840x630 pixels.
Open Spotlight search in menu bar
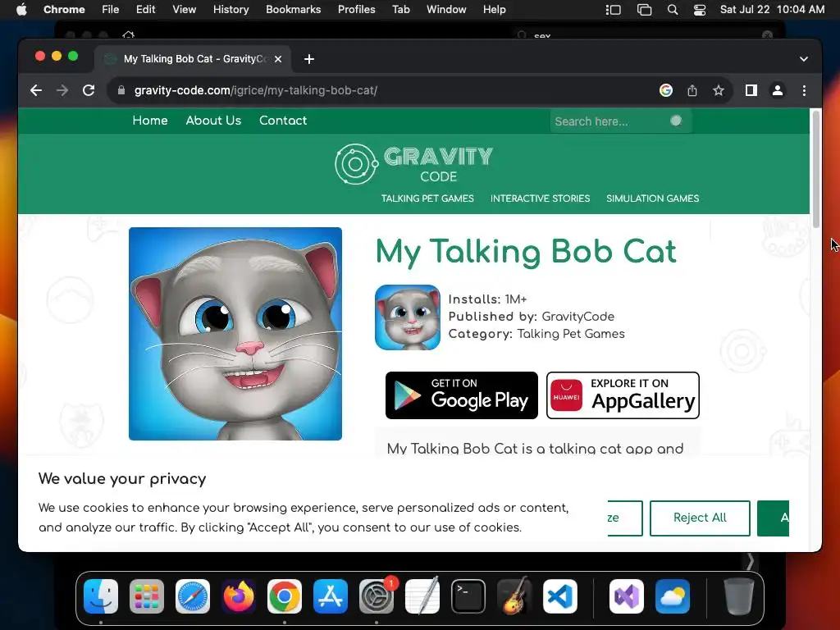click(x=673, y=10)
